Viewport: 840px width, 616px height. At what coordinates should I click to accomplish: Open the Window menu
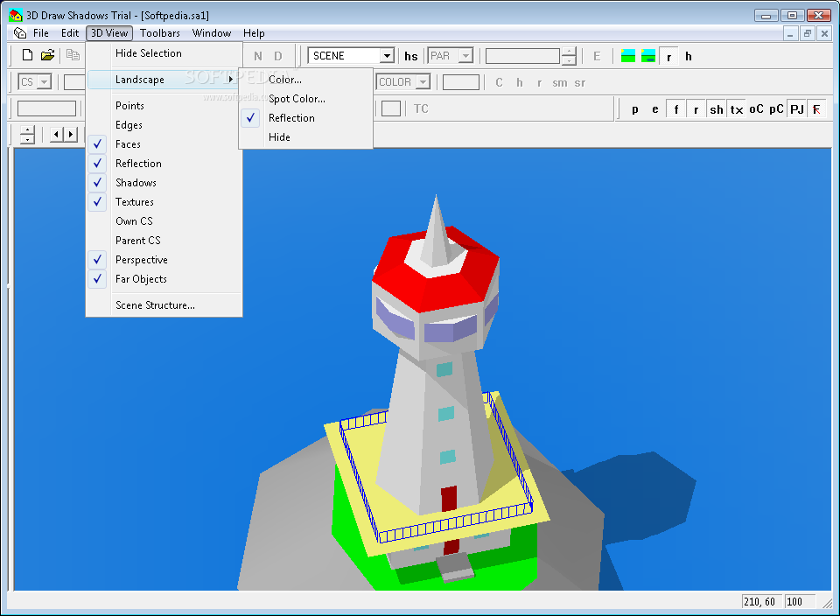(212, 33)
